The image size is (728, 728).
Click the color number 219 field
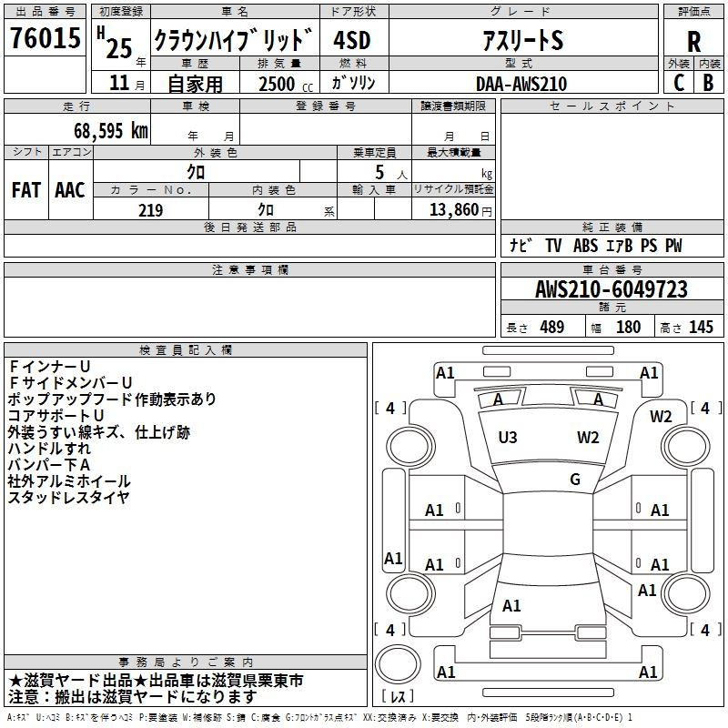[151, 210]
